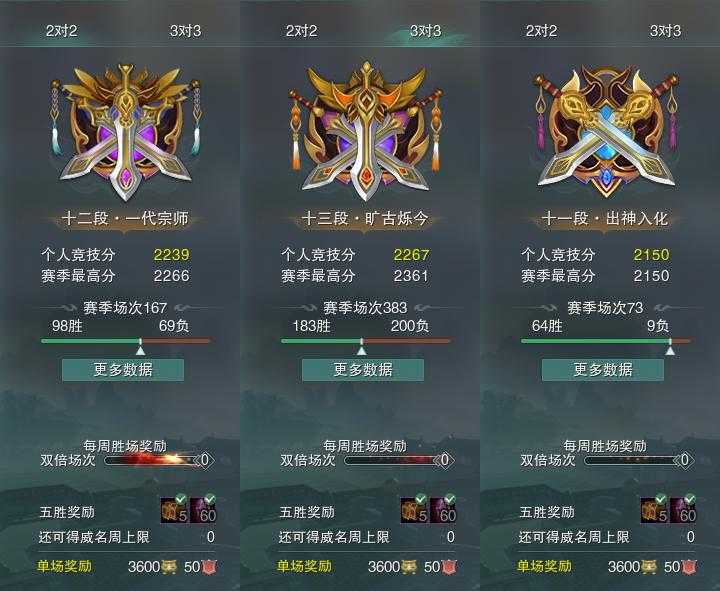The height and width of the screenshot is (591, 720).
Task: Open 更多数据 under 383 season matches
Action: tap(363, 370)
